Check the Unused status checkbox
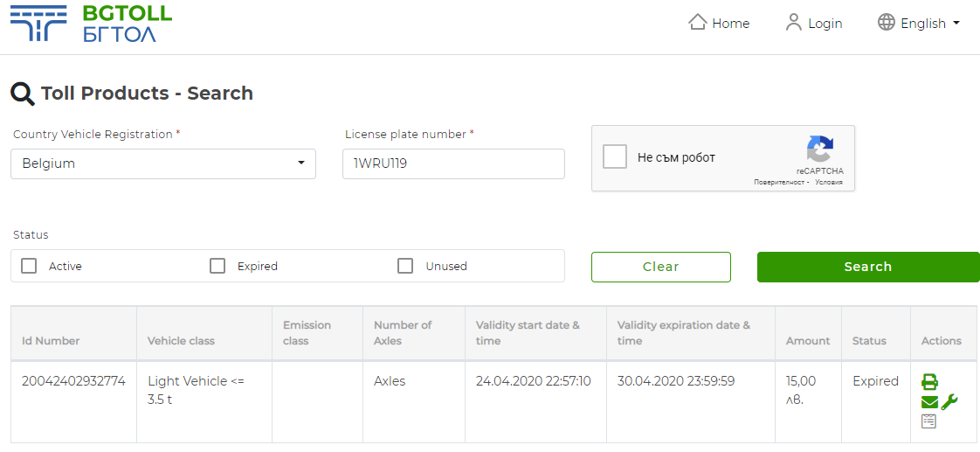Image resolution: width=980 pixels, height=452 pixels. click(x=405, y=266)
